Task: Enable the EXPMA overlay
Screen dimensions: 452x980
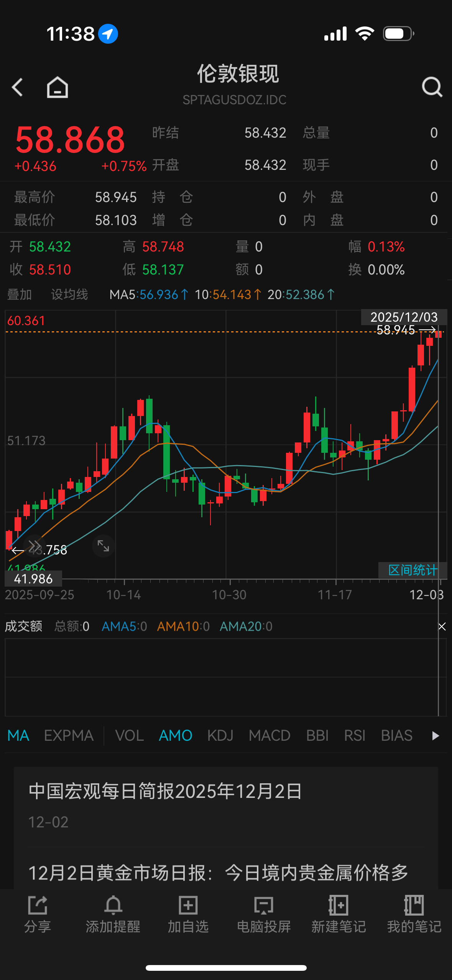Action: [x=69, y=735]
